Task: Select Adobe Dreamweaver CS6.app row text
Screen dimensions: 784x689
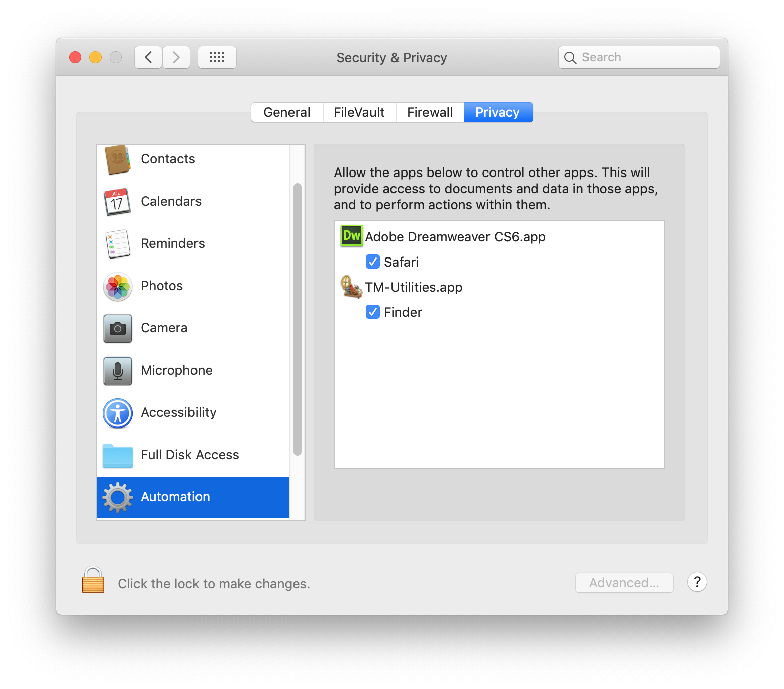Action: tap(455, 237)
